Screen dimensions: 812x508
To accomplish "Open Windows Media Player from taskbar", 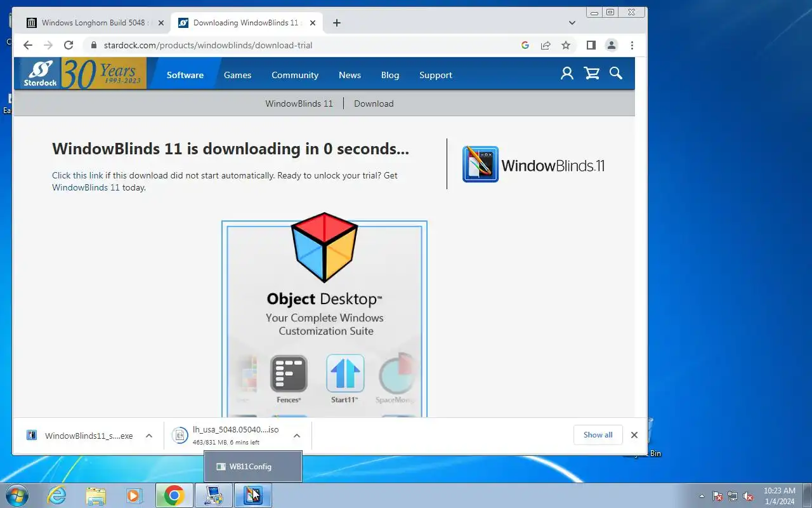I will tap(134, 495).
